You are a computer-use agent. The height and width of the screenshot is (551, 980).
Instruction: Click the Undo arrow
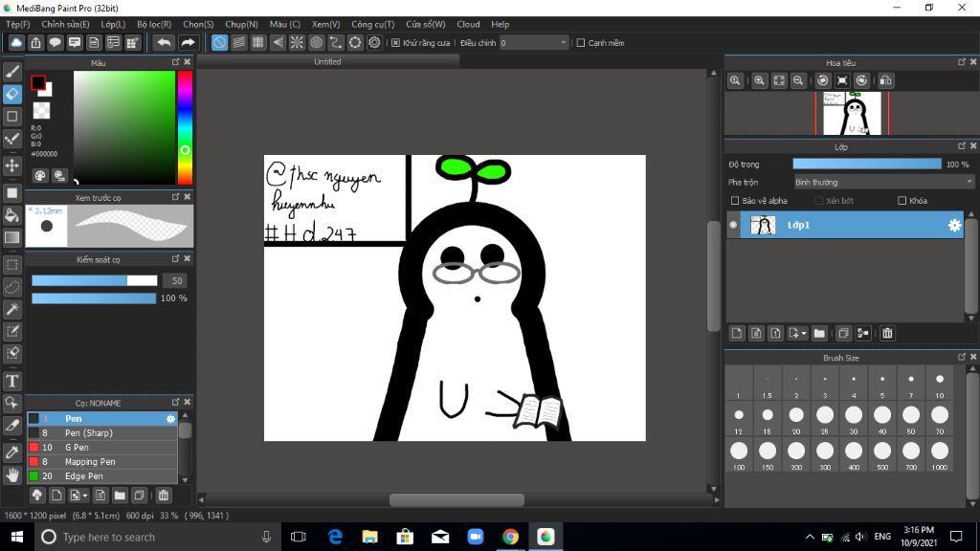pos(164,42)
